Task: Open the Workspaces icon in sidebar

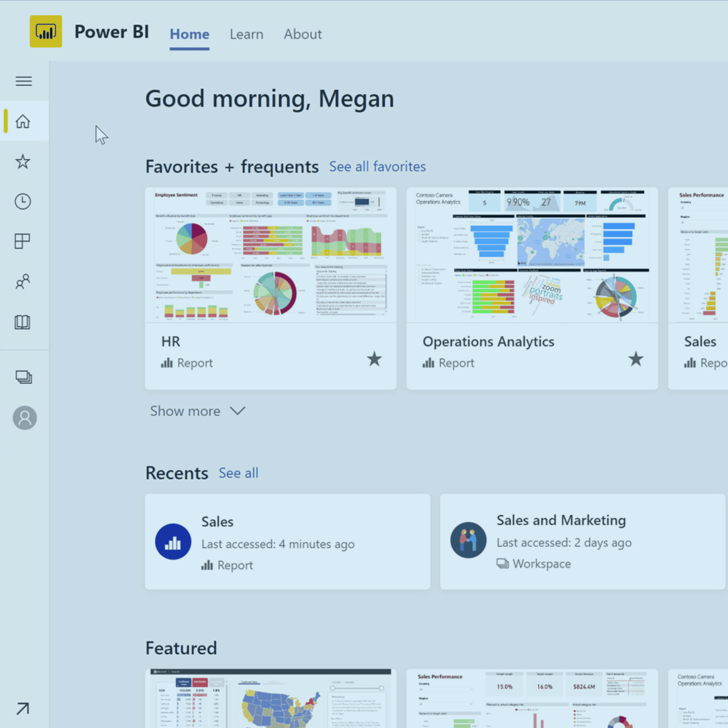Action: pos(23,377)
